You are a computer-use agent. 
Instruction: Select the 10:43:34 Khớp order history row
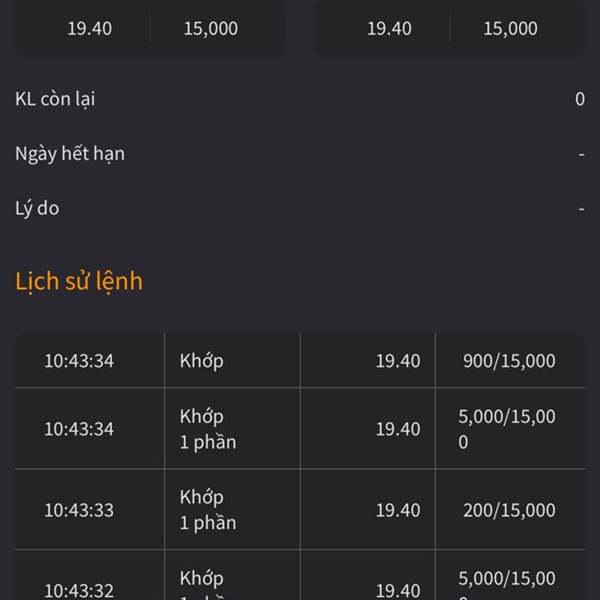[300, 360]
